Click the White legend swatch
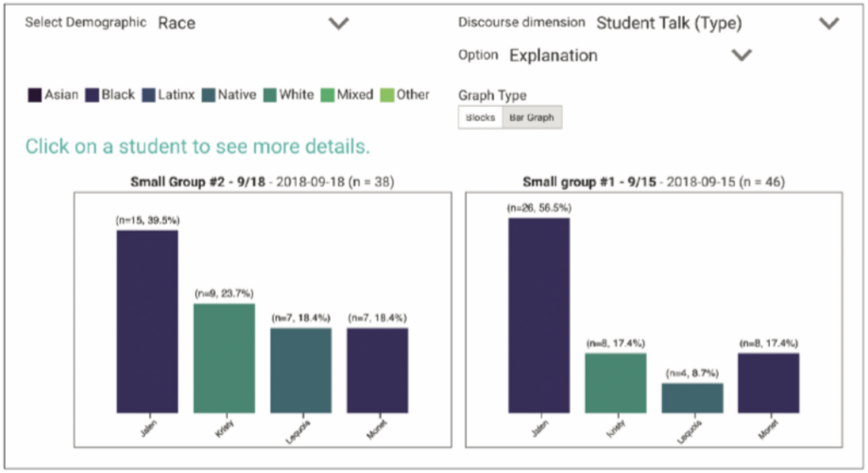Screen dimensions: 868x473 pyautogui.click(x=270, y=95)
